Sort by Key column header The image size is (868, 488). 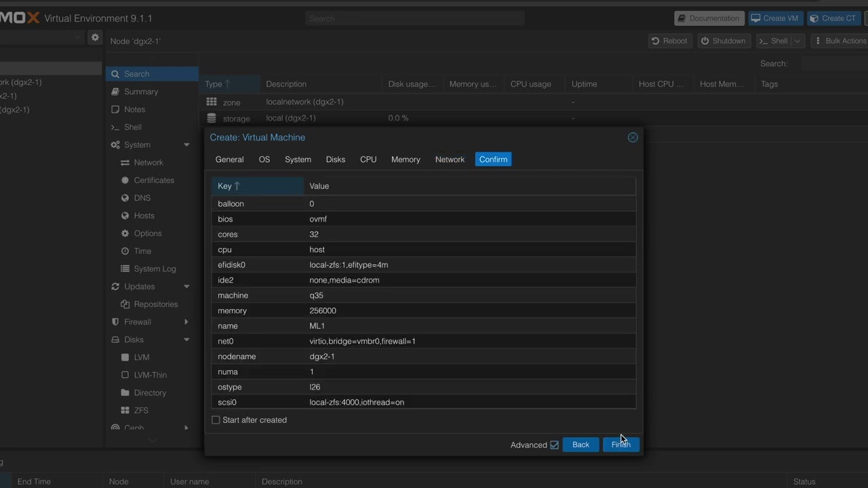(258, 186)
